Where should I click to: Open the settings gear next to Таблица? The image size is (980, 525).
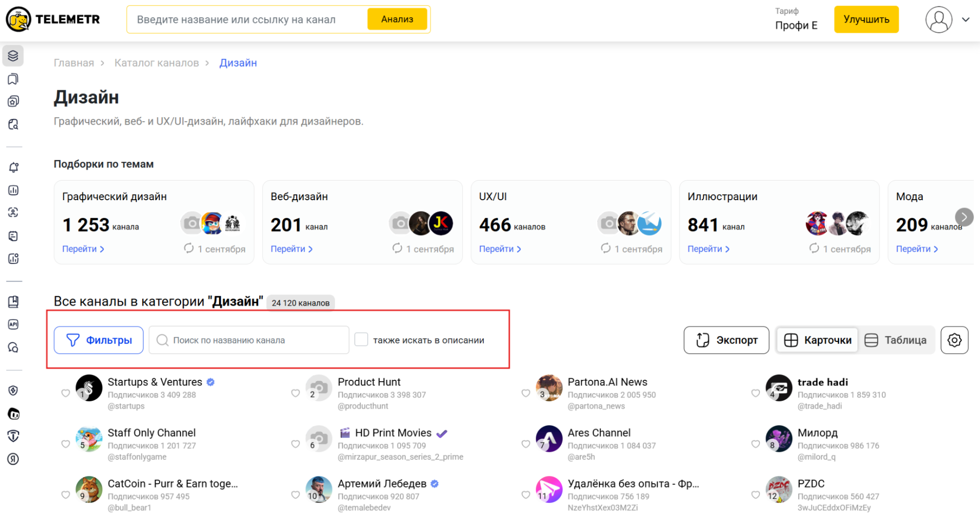[954, 340]
